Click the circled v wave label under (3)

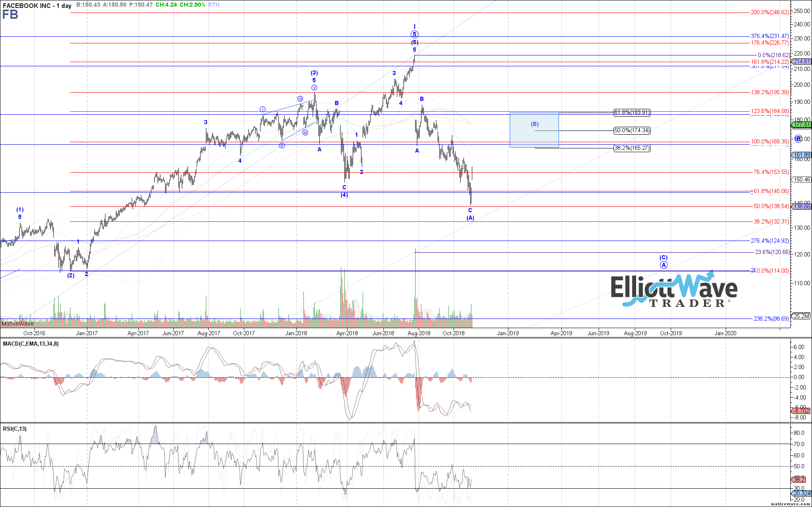pos(314,88)
